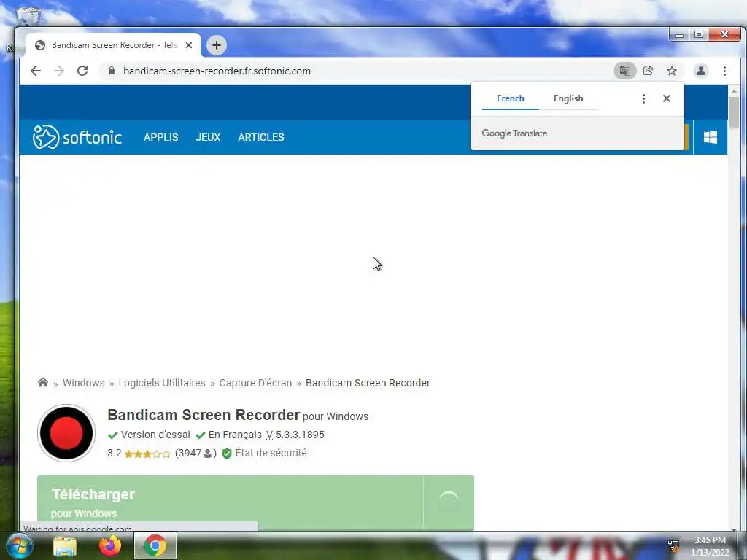Click the page vertical scrollbar thumb
This screenshot has width=747, height=560.
(x=734, y=112)
